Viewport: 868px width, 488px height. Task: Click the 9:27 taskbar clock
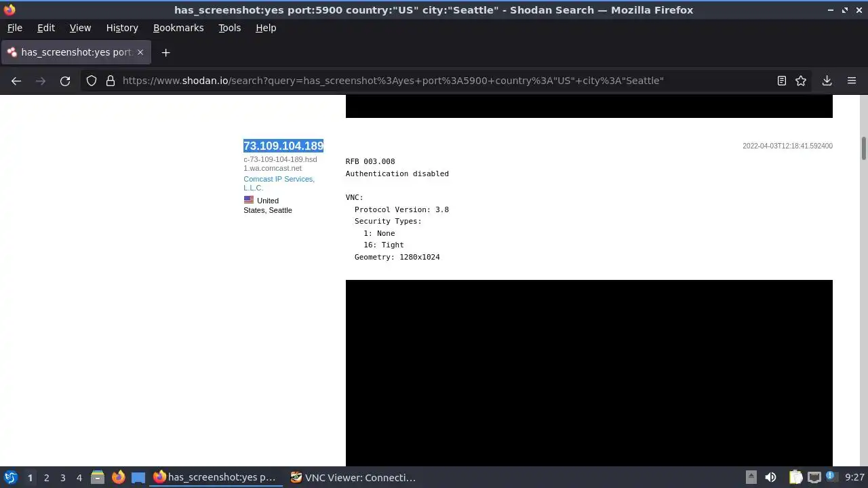[854, 477]
